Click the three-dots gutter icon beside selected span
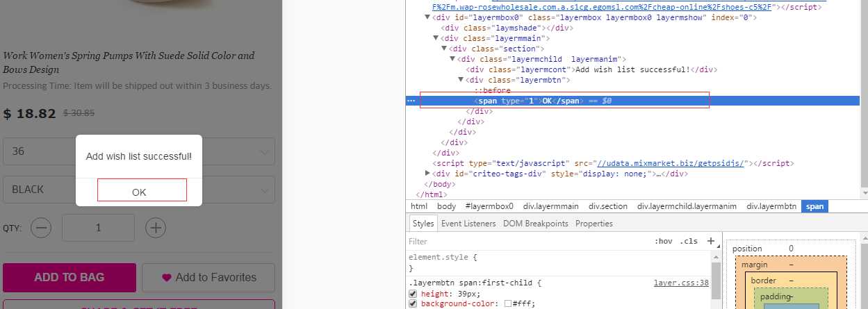The height and width of the screenshot is (309, 868). (411, 101)
